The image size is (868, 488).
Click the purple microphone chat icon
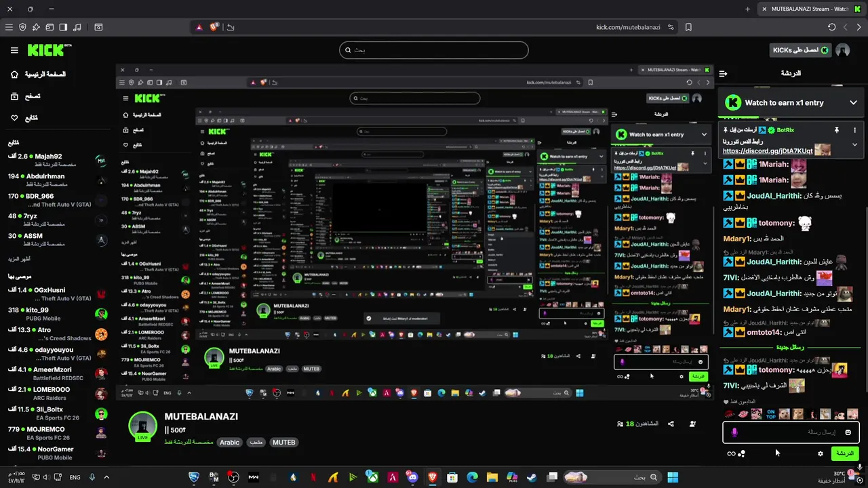point(734,432)
